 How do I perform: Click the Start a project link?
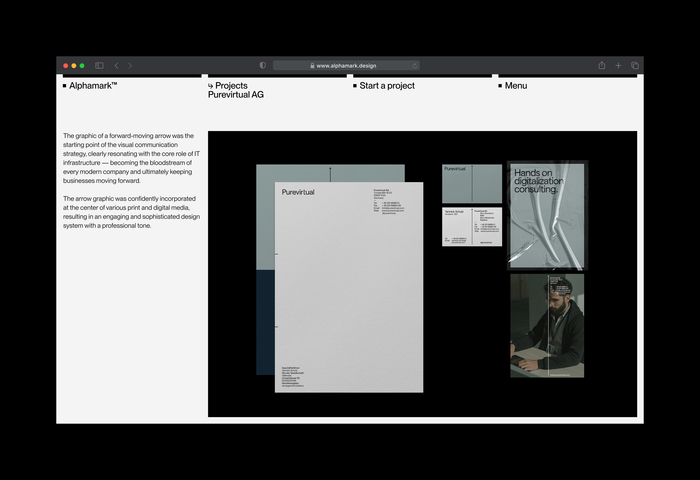[384, 86]
